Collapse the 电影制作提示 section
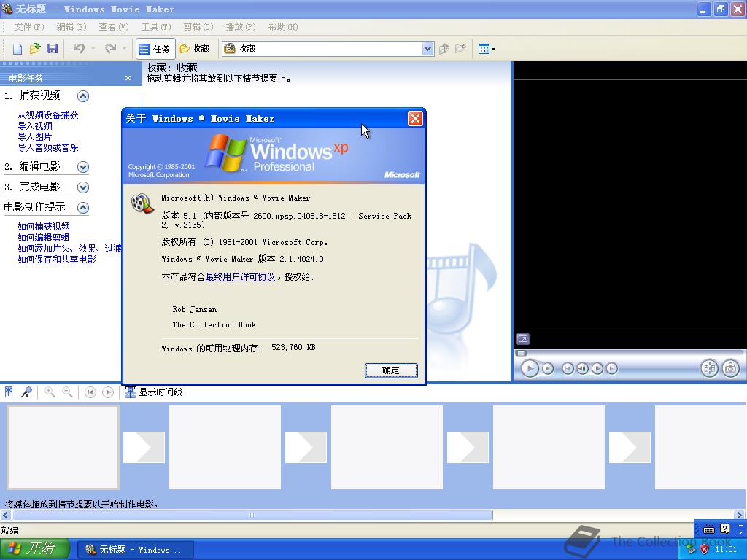This screenshot has width=747, height=560. [83, 208]
